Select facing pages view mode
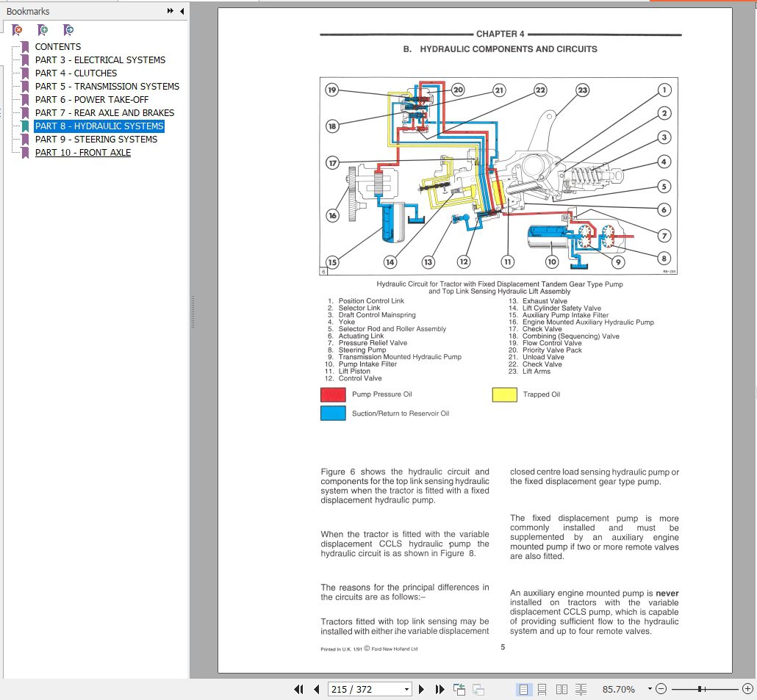The width and height of the screenshot is (757, 700). tap(562, 690)
